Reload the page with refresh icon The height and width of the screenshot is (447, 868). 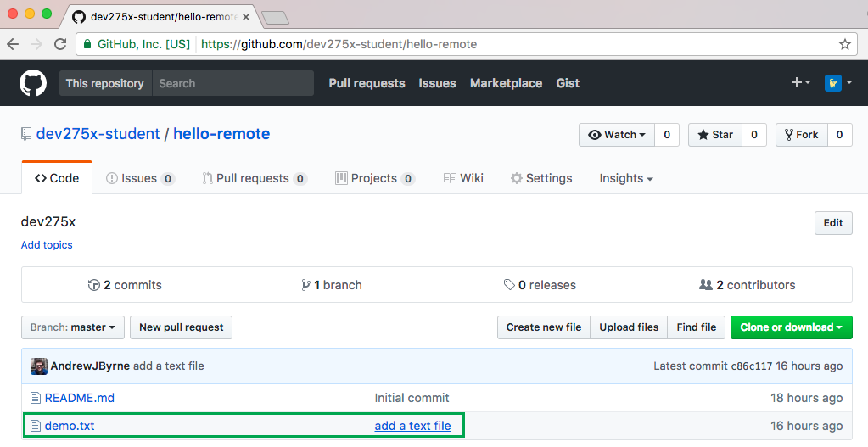(x=60, y=44)
